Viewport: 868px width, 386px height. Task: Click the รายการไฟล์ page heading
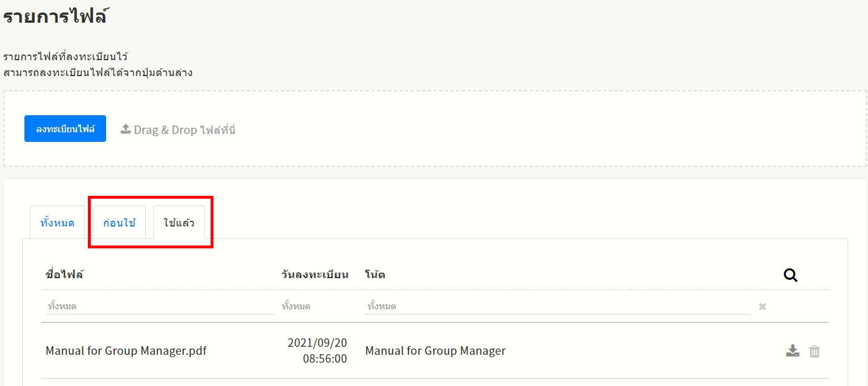pyautogui.click(x=55, y=16)
